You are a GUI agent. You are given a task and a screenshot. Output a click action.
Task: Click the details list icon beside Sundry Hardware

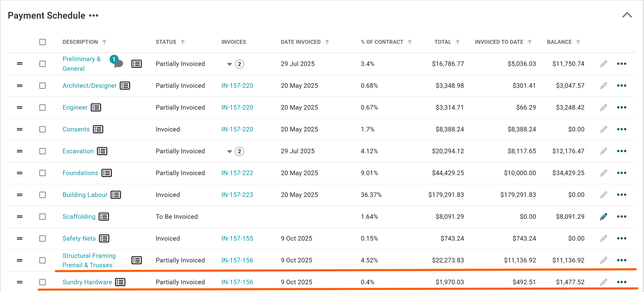coord(120,282)
